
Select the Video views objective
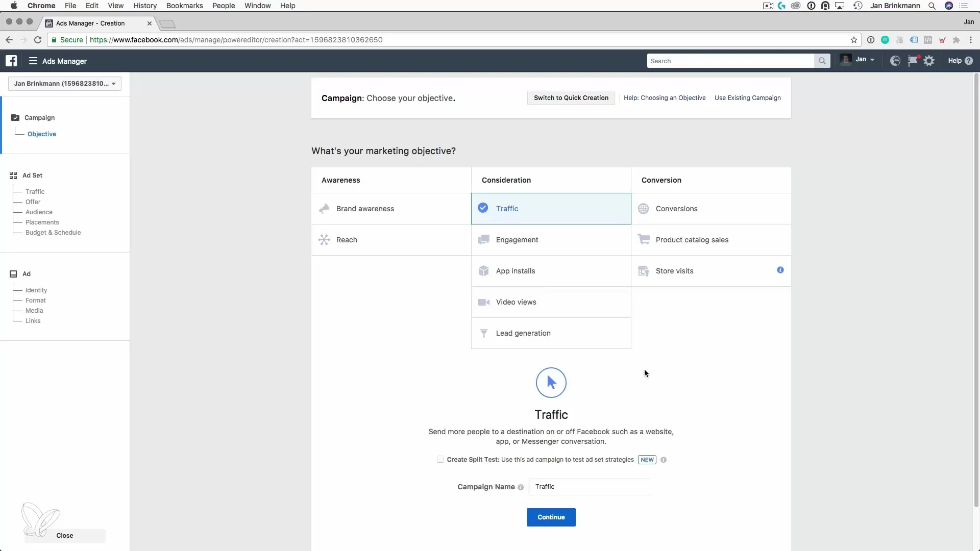point(551,302)
